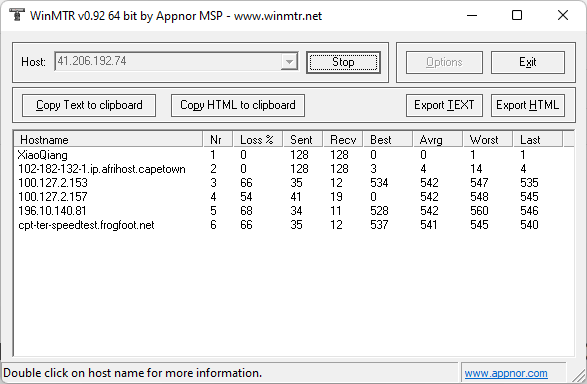Click the Loss % column header
The image size is (587, 384).
258,140
